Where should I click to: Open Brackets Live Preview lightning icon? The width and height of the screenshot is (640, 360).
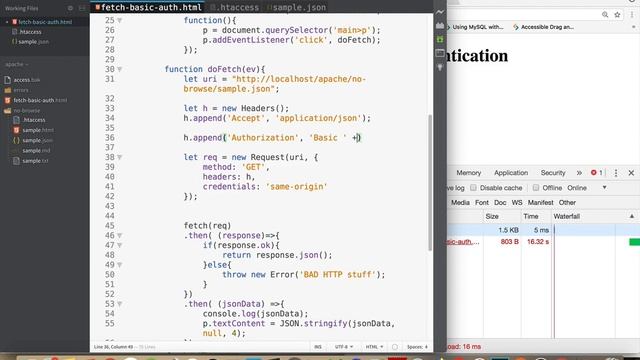[x=440, y=12]
